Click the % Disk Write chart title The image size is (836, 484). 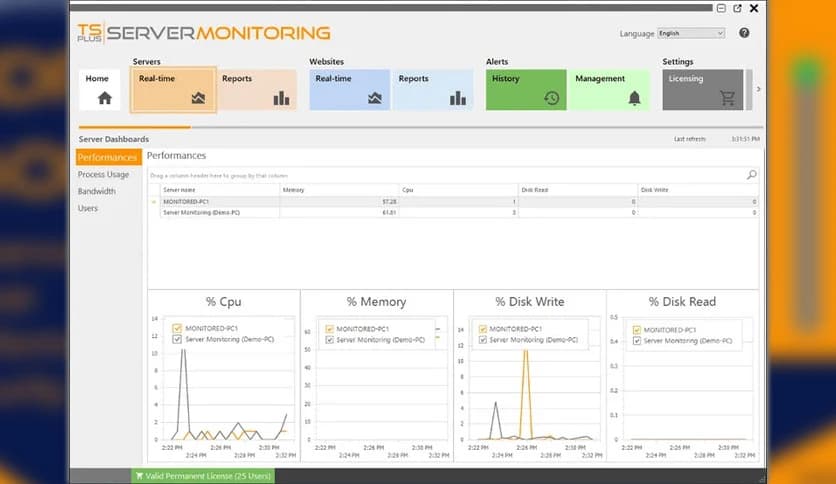[530, 302]
